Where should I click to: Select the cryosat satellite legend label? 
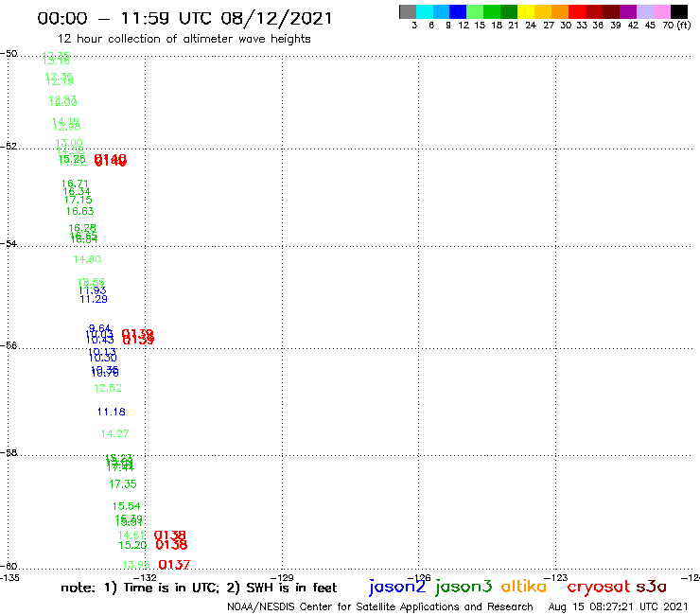(599, 588)
